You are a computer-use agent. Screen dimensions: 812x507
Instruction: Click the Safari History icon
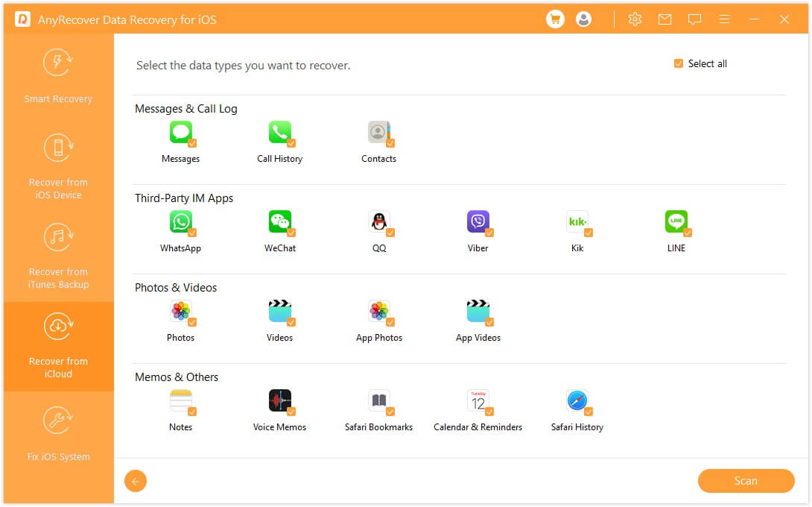[x=577, y=400]
